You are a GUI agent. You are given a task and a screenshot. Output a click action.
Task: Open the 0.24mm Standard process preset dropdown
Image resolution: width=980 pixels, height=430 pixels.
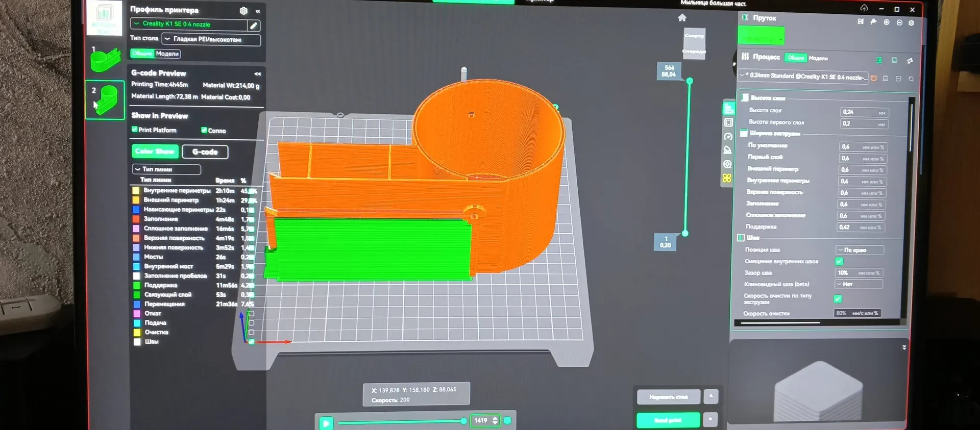click(803, 77)
